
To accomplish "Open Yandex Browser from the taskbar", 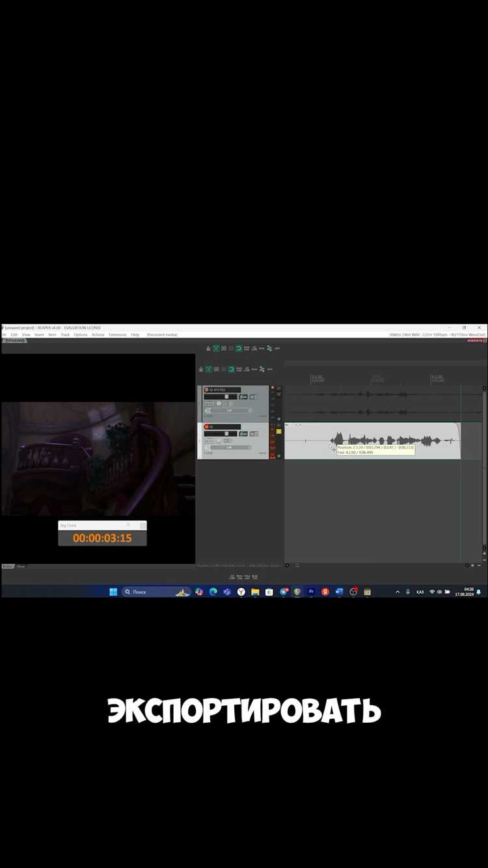I will 241,592.
